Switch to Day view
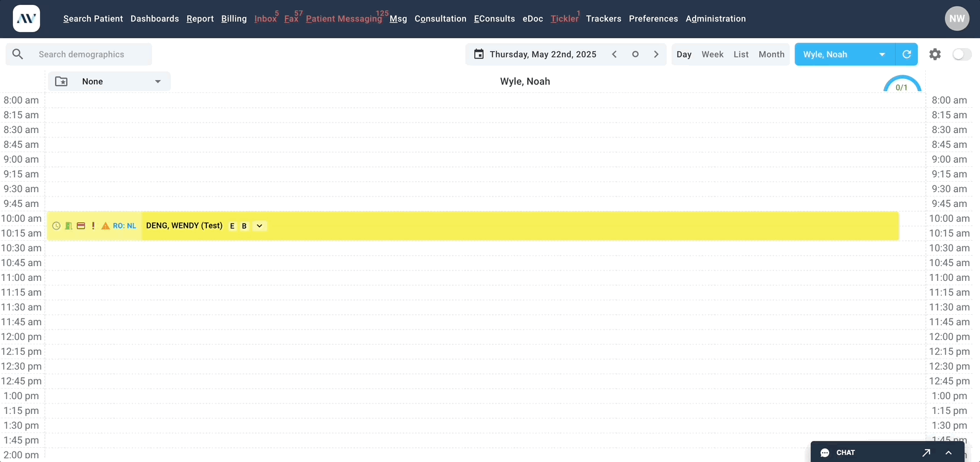The width and height of the screenshot is (980, 462). 684,54
